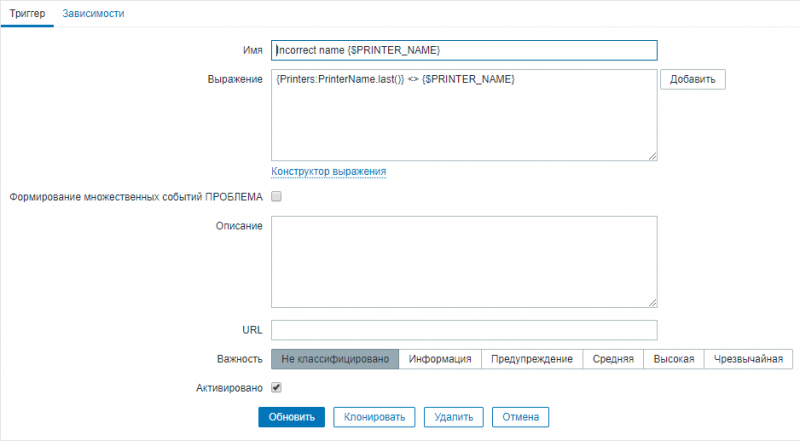Open the Конструктор выражения link
The height and width of the screenshot is (441, 800).
click(329, 171)
